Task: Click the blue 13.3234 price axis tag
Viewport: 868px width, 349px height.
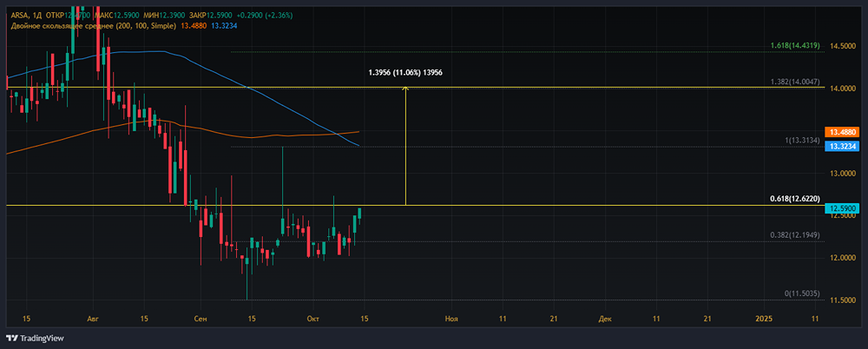Action: 843,147
